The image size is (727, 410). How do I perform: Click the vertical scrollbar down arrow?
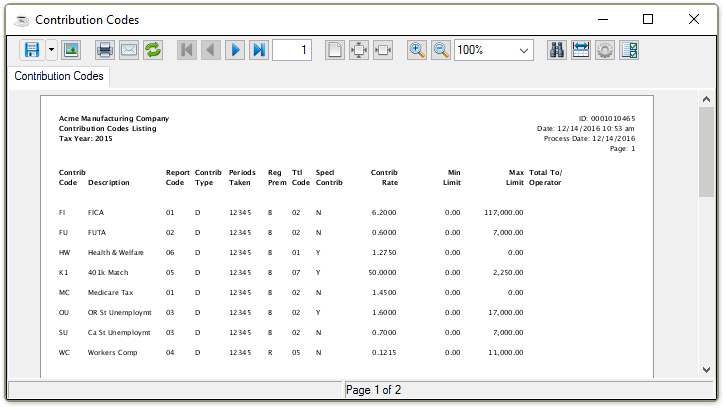[707, 367]
